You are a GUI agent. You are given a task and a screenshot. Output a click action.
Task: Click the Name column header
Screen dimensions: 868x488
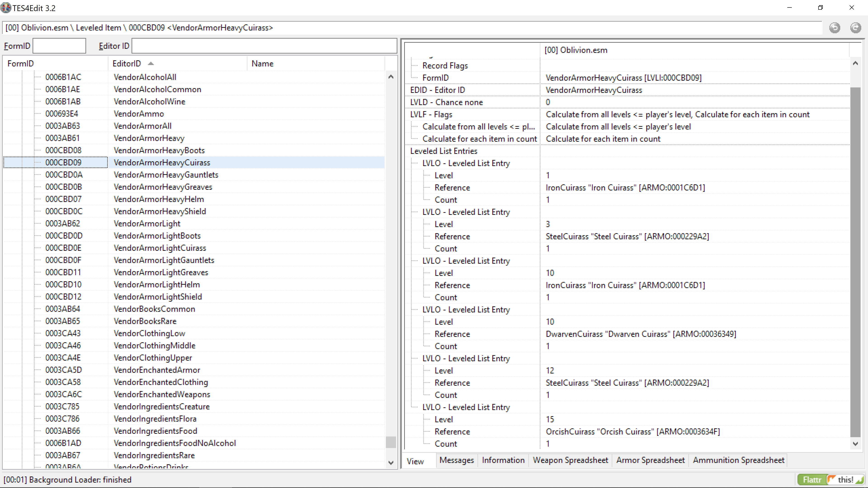(262, 64)
